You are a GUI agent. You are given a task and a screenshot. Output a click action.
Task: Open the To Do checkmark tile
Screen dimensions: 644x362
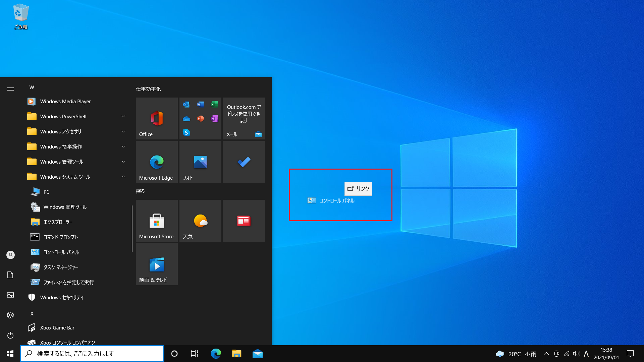[244, 162]
